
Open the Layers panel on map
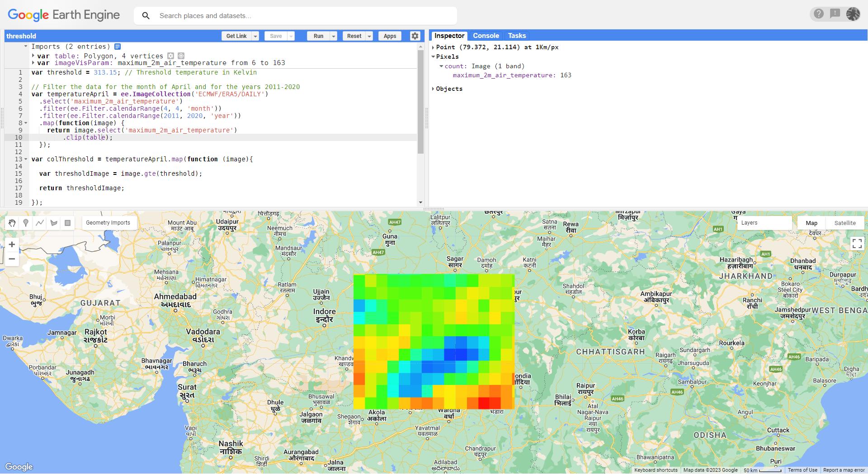coord(764,223)
